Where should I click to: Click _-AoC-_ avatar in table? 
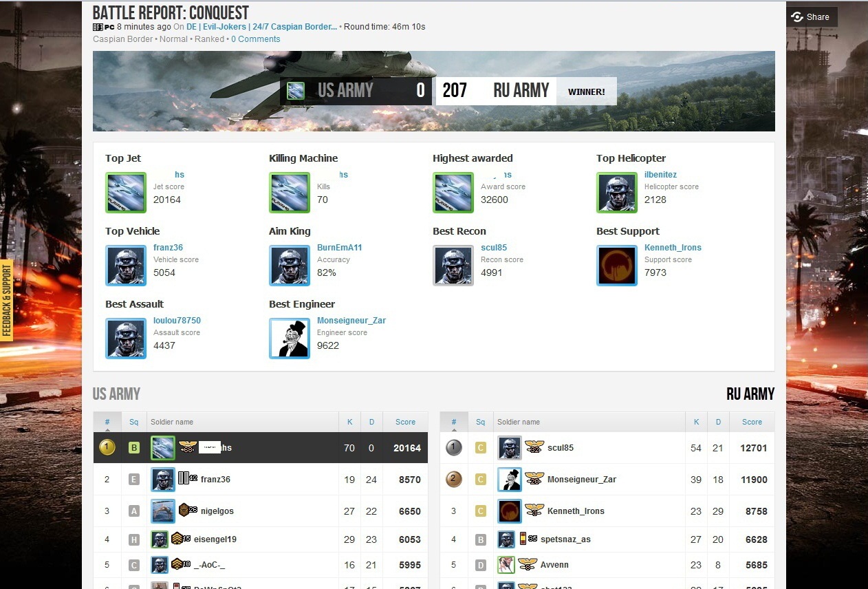[x=160, y=565]
